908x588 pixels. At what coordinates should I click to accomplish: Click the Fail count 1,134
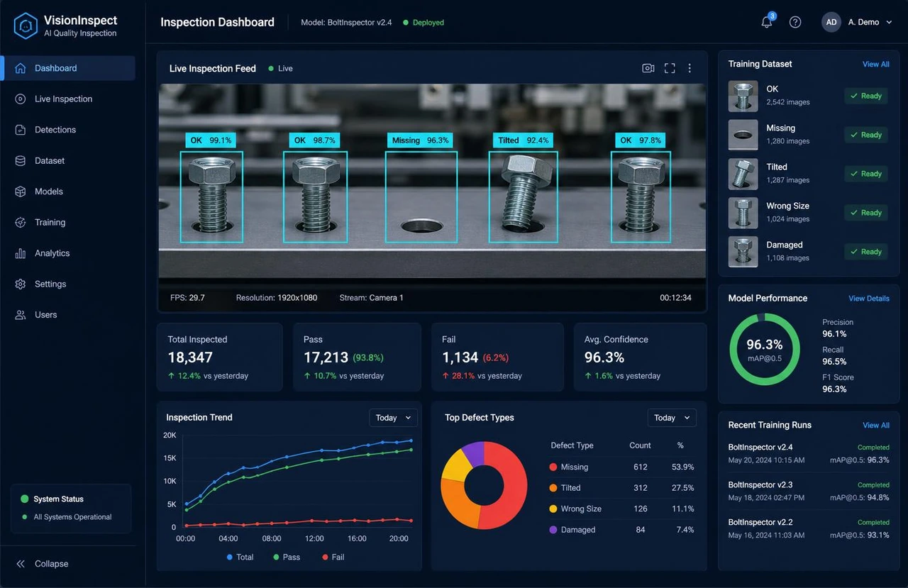tap(460, 357)
